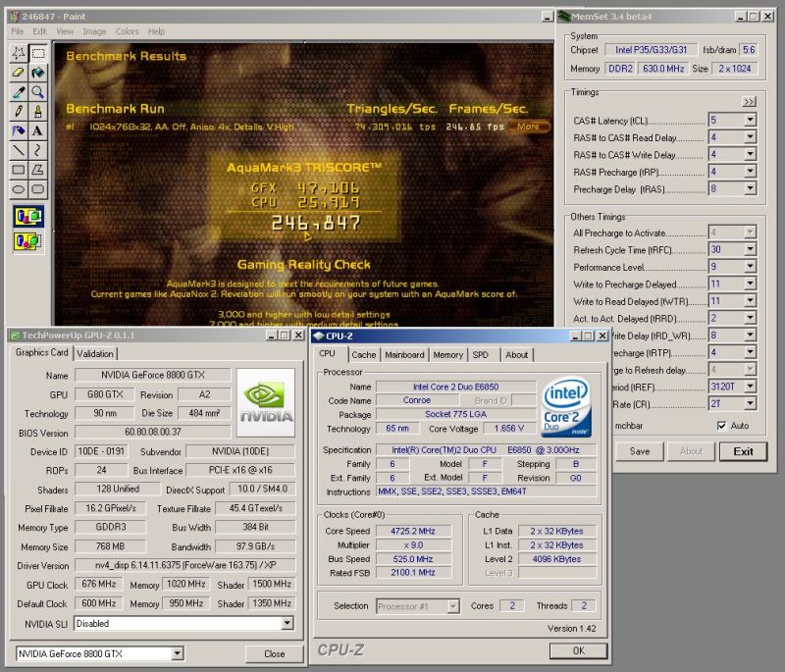Pick the Airbrush spray tool
The height and width of the screenshot is (672, 785).
19,130
